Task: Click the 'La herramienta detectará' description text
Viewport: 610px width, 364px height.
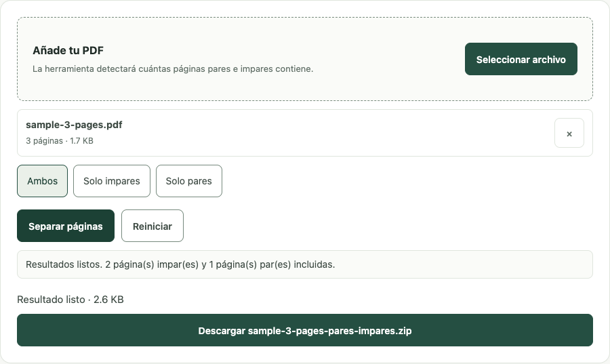Action: coord(173,69)
